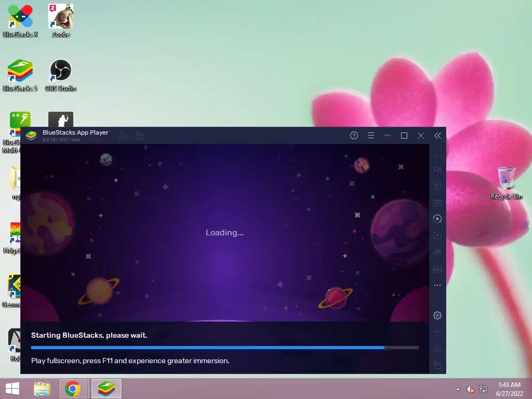Screen dimensions: 532x399
Task: Open BlueStacks settings gear
Action: 437,315
